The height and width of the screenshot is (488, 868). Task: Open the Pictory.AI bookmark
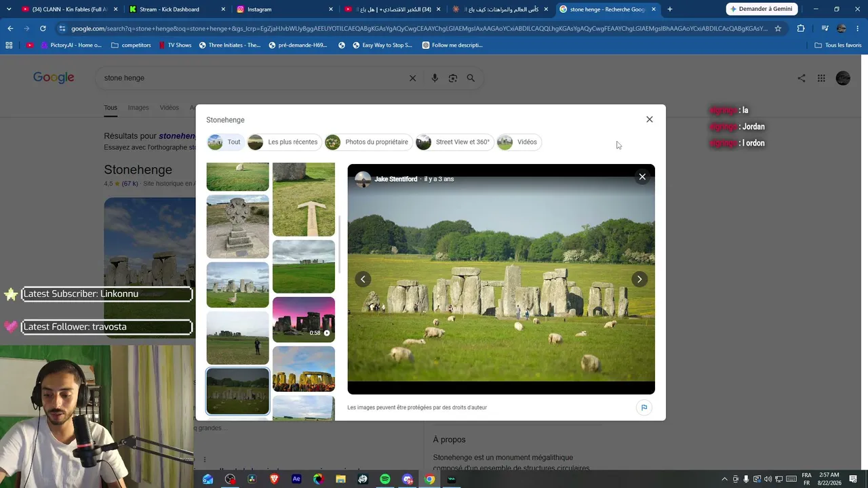(64, 45)
